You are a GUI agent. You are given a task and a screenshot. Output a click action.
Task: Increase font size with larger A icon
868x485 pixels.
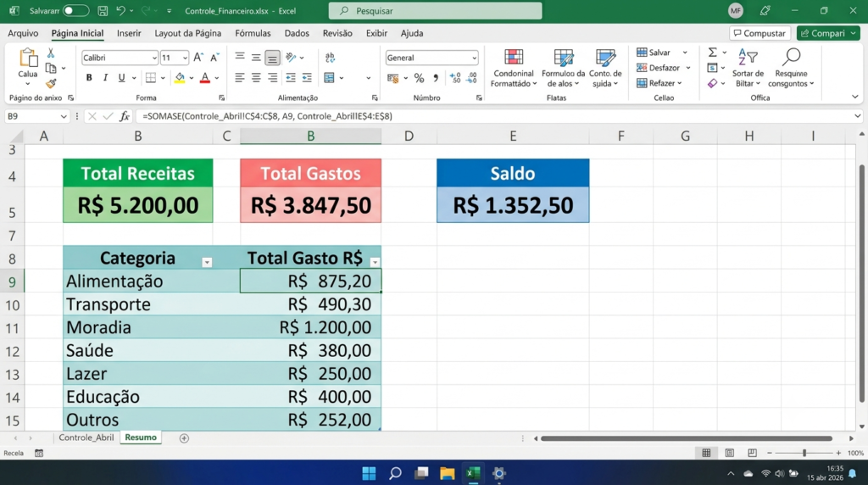point(198,57)
